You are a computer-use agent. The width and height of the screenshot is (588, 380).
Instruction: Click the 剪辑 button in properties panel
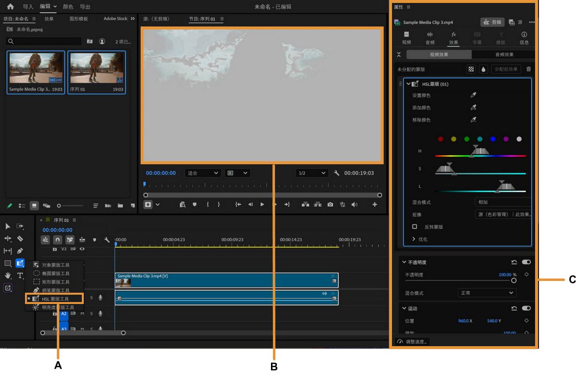(x=492, y=22)
